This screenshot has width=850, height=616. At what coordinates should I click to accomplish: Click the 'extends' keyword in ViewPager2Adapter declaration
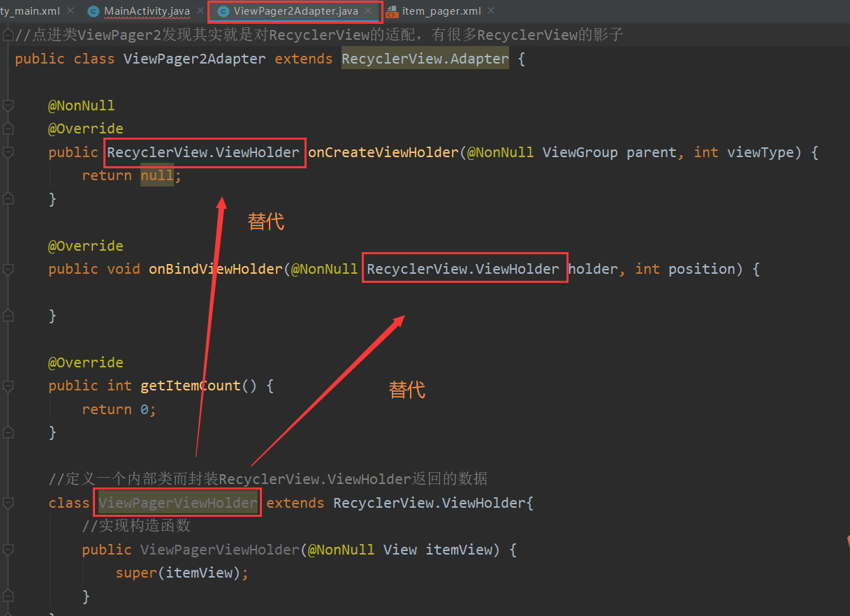pos(304,59)
